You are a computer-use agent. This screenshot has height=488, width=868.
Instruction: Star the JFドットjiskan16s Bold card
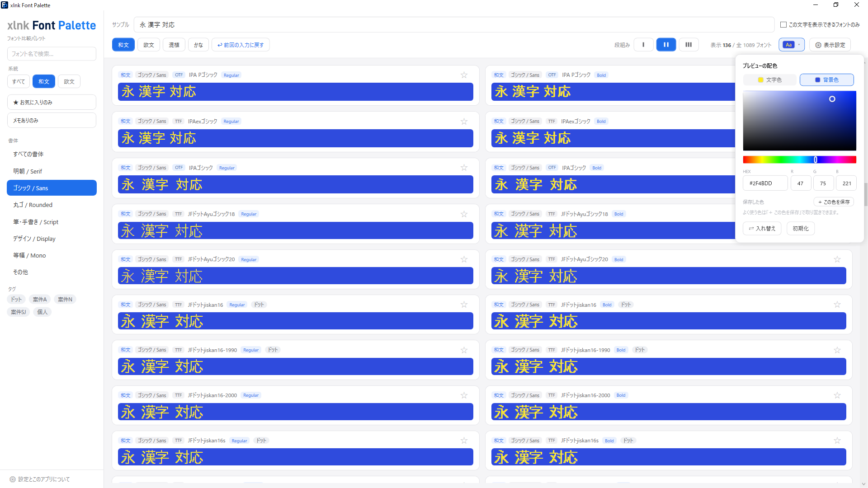837,441
